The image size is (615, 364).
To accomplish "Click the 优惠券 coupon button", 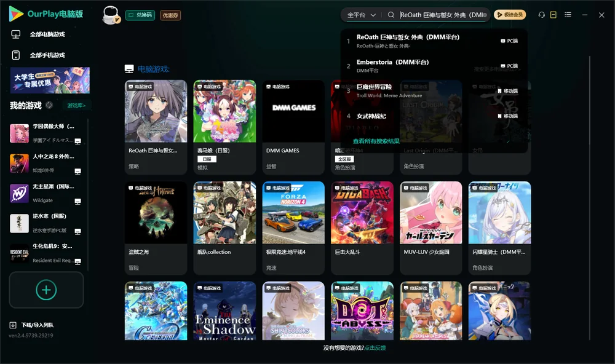I will [x=170, y=15].
